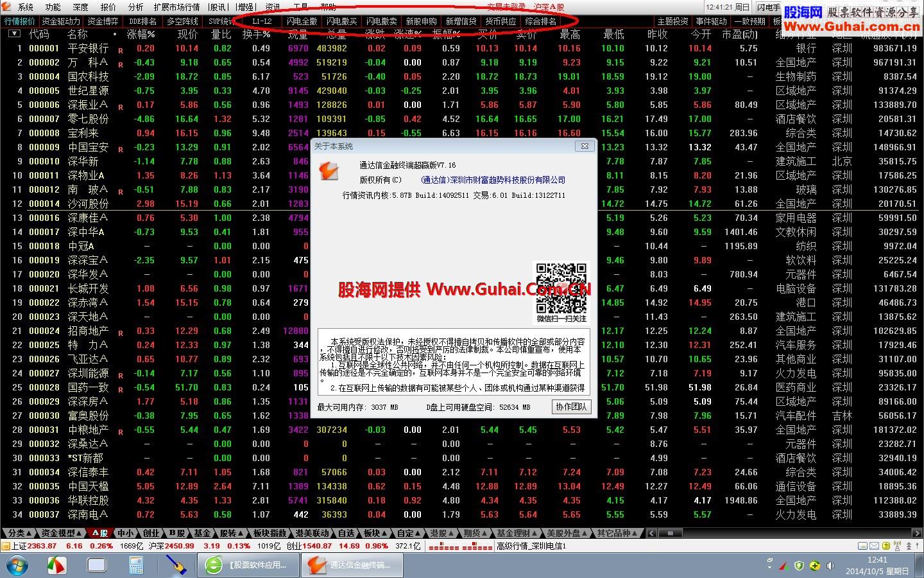
Task: Switch to the 主题投资 tab
Action: point(672,21)
